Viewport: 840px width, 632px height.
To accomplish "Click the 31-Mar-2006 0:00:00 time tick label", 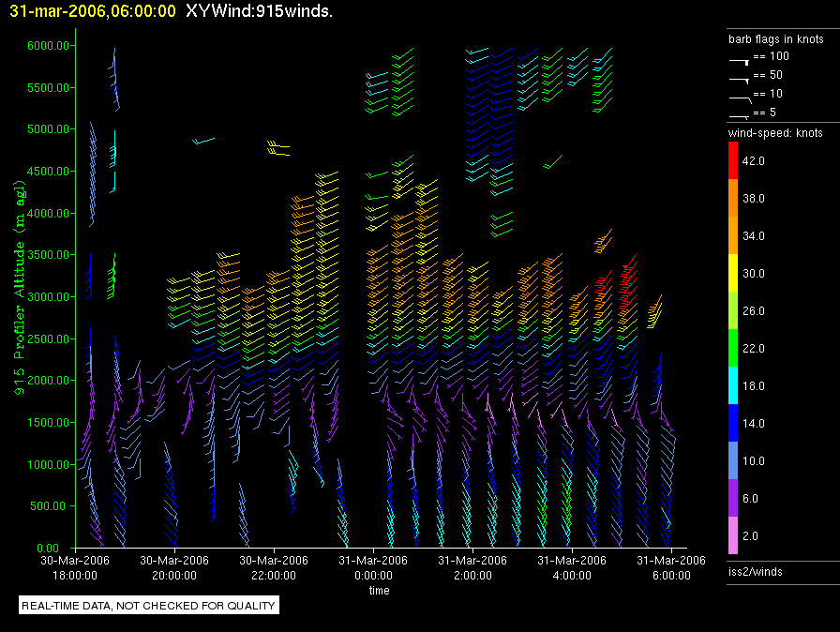I will pyautogui.click(x=373, y=567).
